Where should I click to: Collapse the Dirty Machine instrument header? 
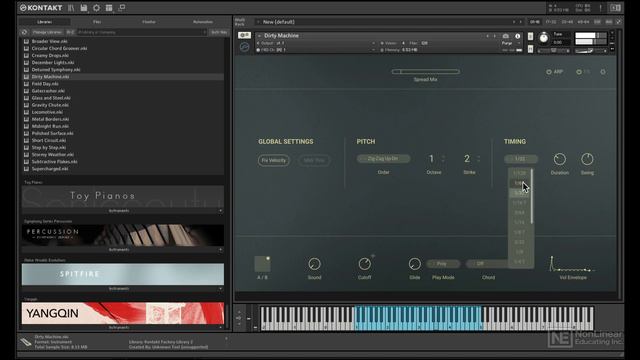pos(259,36)
